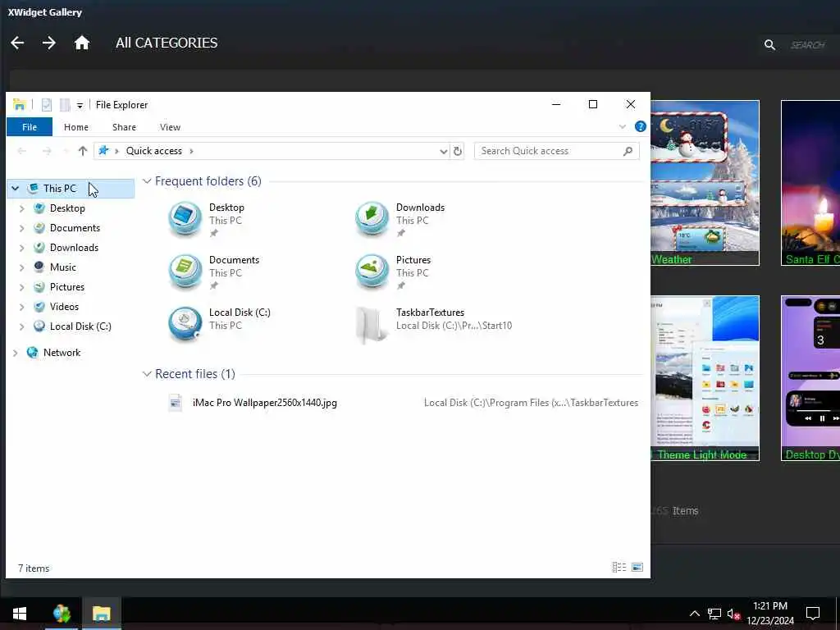Collapse the Recent files group
The width and height of the screenshot is (840, 630).
(147, 374)
